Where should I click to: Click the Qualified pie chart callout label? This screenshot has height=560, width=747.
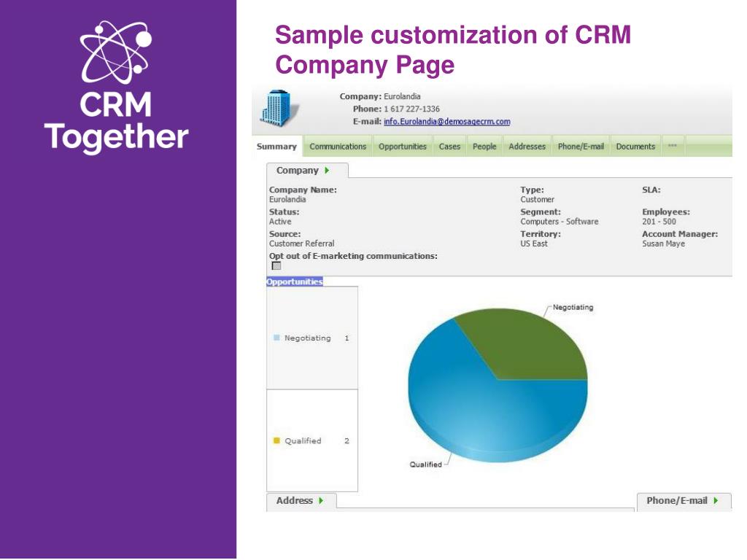(x=426, y=464)
